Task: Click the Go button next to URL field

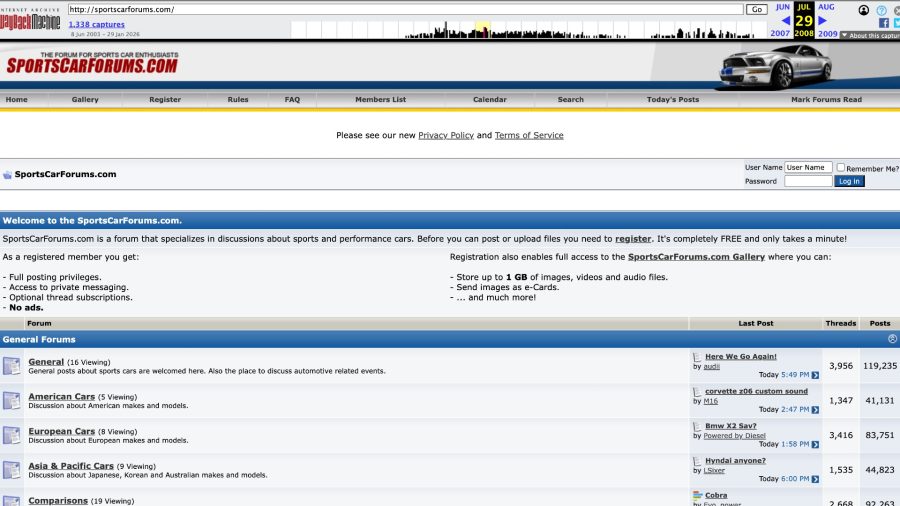Action: click(x=756, y=9)
